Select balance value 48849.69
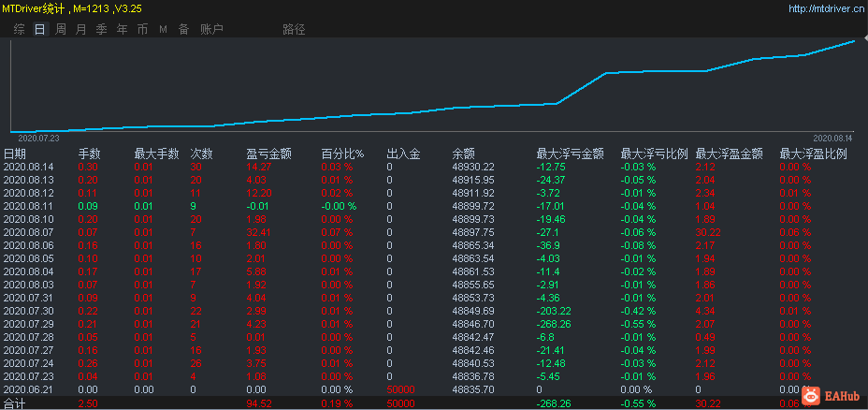The height and width of the screenshot is (410, 868). (x=473, y=311)
